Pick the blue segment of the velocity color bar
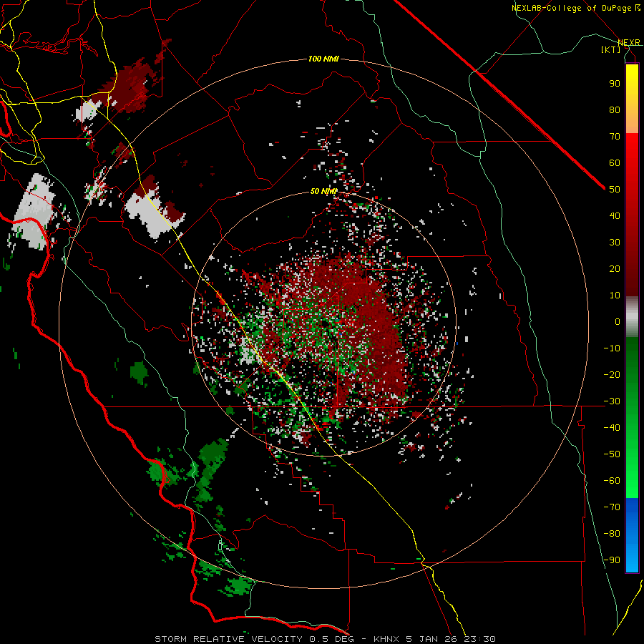The image size is (644, 644). click(x=632, y=535)
